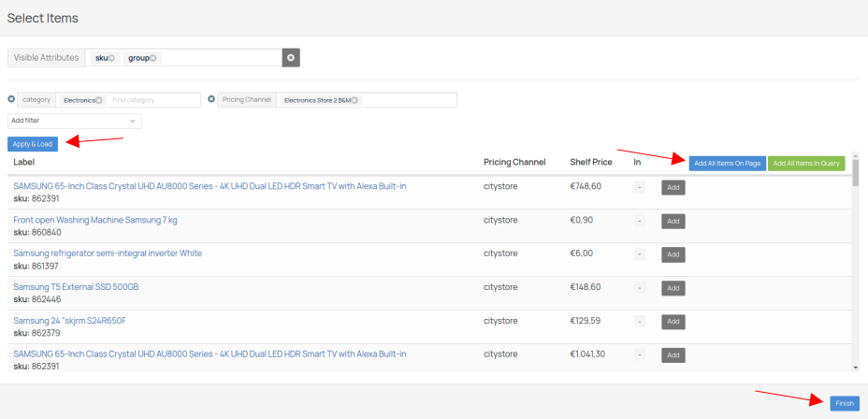Viewport: 868px width, 419px height.
Task: Clear all visible attributes
Action: pyautogui.click(x=291, y=58)
